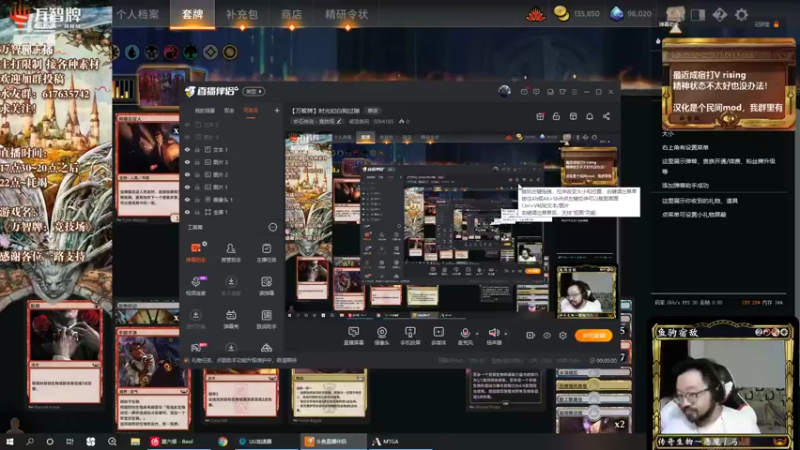800x450 pixels.
Task: Open File Explorer from the taskbar
Action: click(x=135, y=441)
